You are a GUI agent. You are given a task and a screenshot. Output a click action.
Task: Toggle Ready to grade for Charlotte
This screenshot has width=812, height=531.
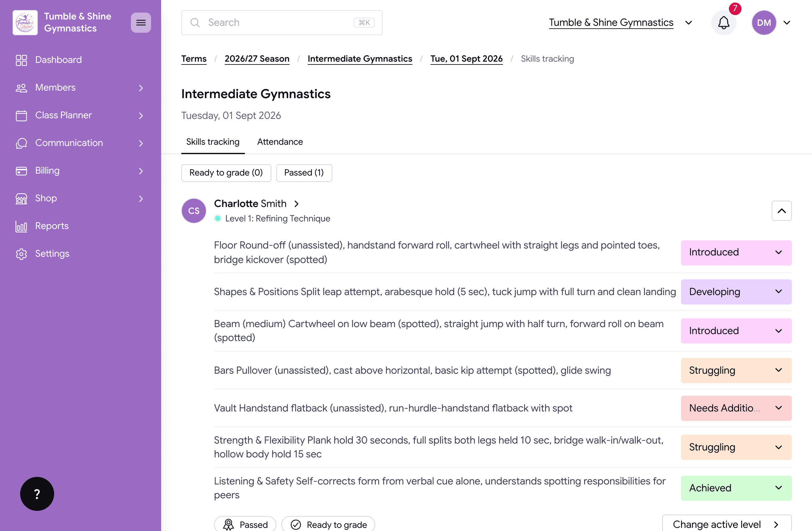click(328, 524)
